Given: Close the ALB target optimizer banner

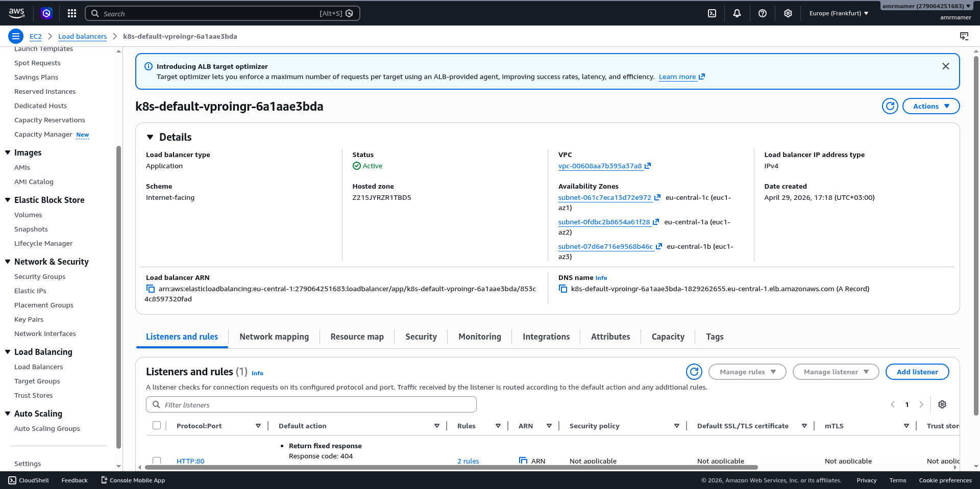Looking at the screenshot, I should (x=946, y=66).
